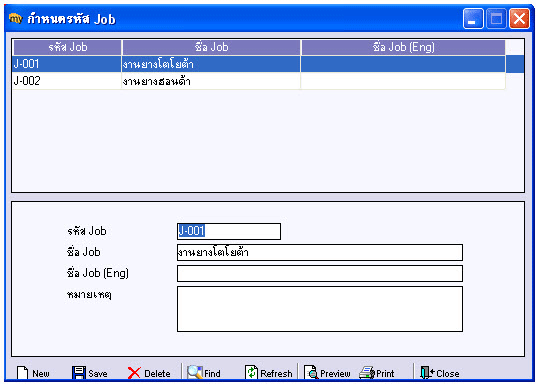Select the J-002 cell in the table
The height and width of the screenshot is (388, 539).
point(67,81)
